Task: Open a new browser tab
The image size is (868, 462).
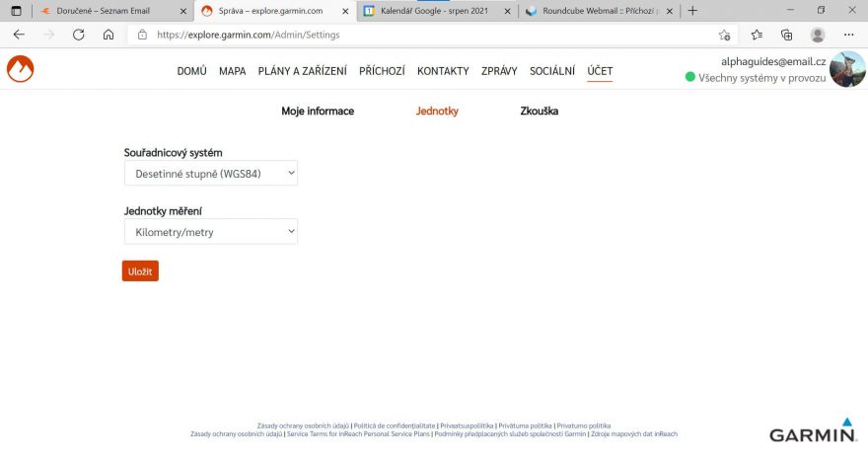Action: point(692,11)
